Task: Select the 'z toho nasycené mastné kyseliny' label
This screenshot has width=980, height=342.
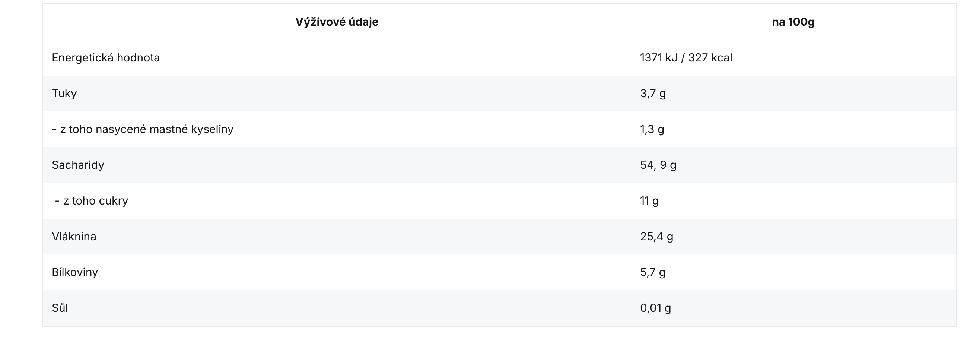Action: [146, 130]
